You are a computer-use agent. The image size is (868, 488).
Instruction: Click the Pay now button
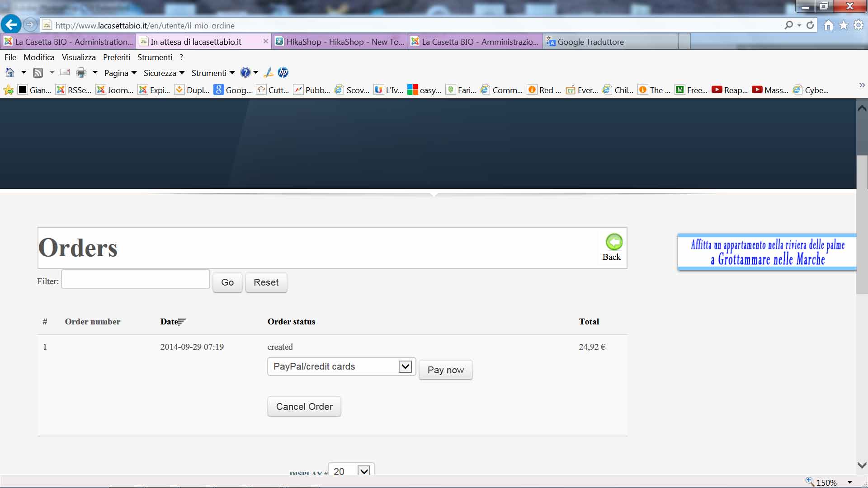point(445,370)
